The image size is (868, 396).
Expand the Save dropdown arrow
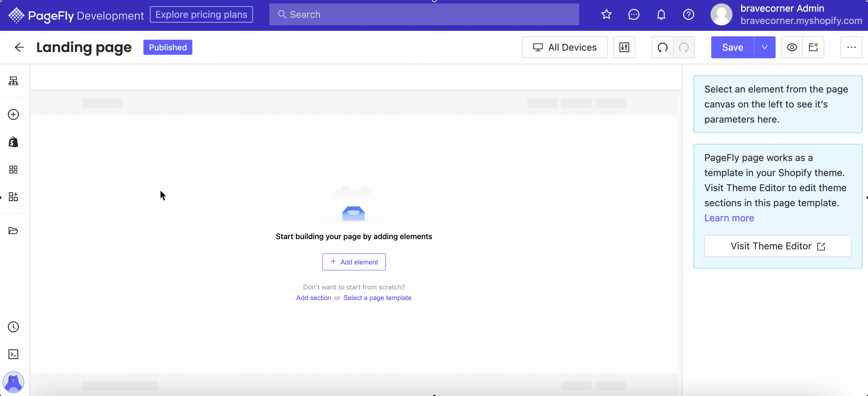tap(765, 47)
